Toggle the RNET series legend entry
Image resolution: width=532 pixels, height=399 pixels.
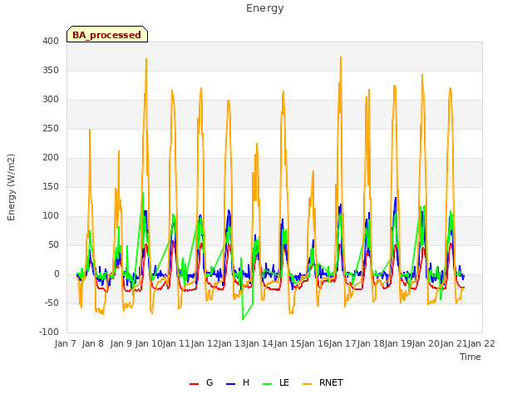coord(323,382)
